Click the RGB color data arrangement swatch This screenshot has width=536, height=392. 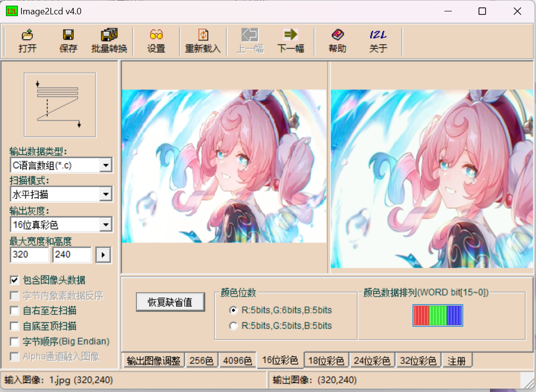437,315
